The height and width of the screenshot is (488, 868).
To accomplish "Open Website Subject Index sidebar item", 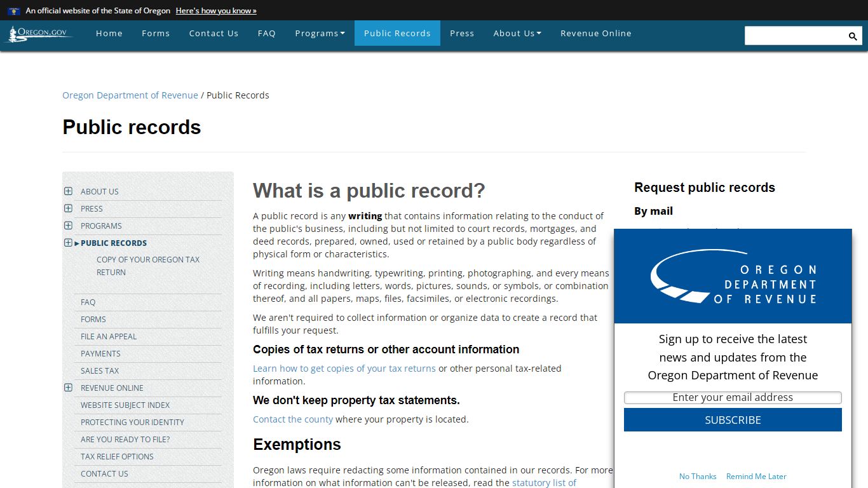I will [x=125, y=405].
